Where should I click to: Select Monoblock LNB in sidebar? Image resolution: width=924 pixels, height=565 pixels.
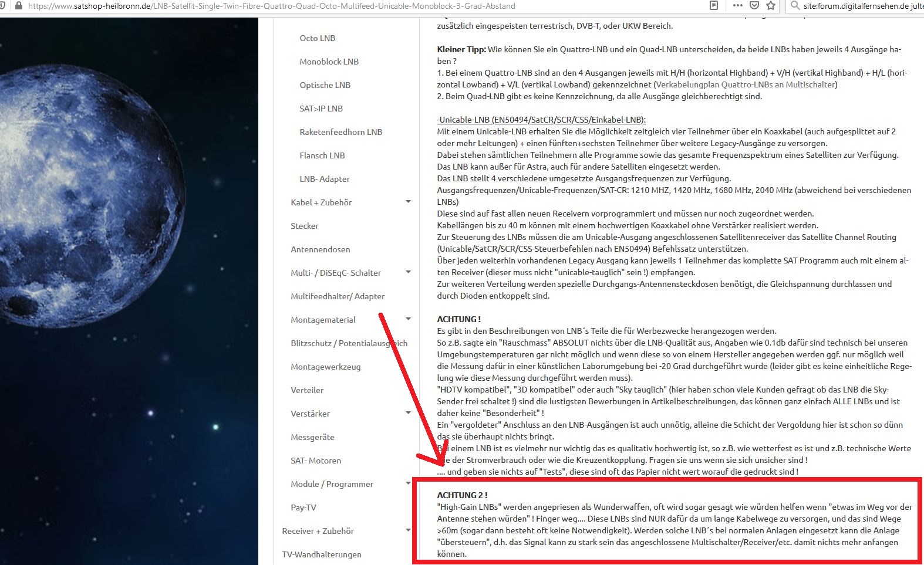point(329,62)
